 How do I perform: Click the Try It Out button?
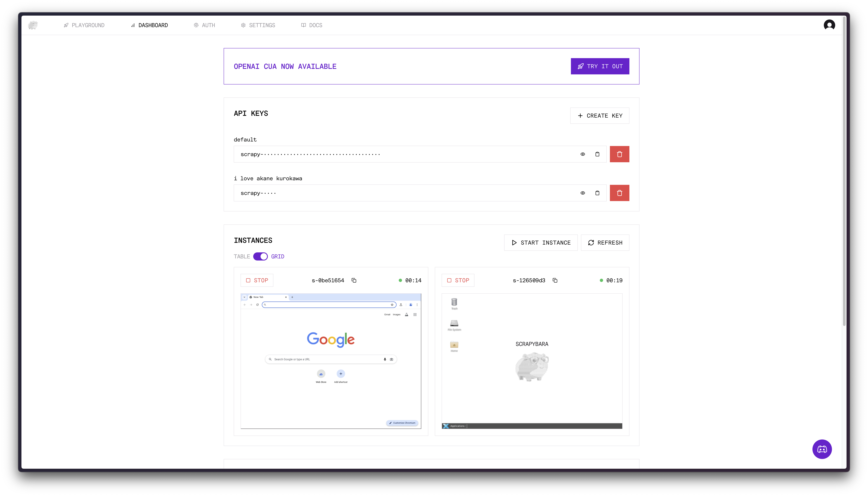[x=600, y=66]
